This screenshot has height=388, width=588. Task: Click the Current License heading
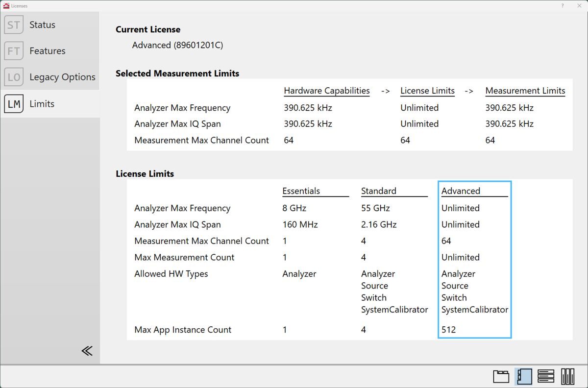pos(148,29)
